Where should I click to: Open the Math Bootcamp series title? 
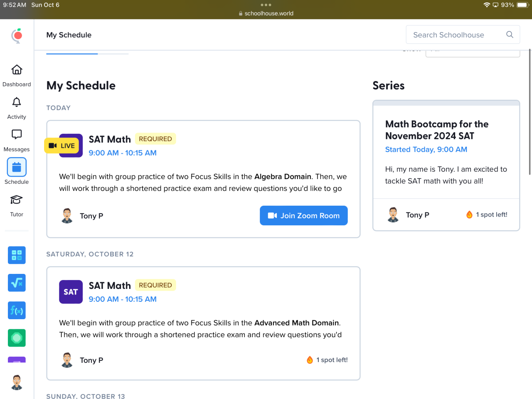click(436, 130)
